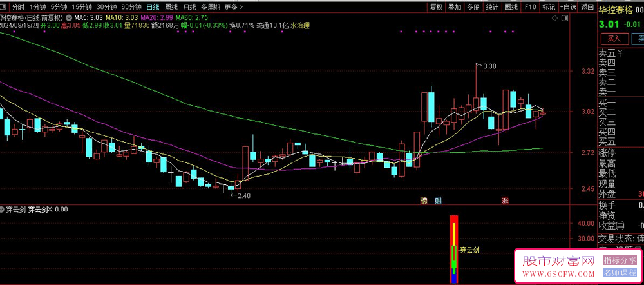644x285 pixels.
Task: Click the 涨停 limit-up row
Action: coord(621,154)
